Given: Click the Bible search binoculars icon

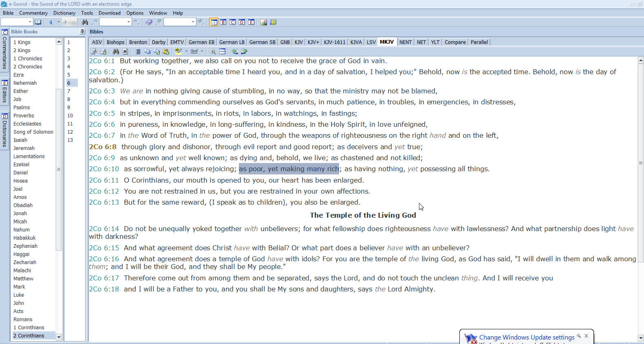Looking at the screenshot, I should [x=116, y=51].
